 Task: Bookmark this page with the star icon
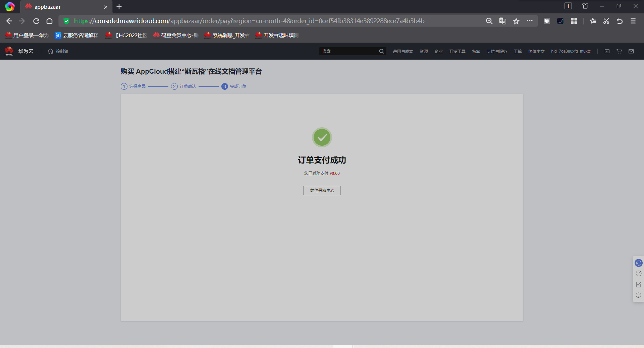[516, 21]
